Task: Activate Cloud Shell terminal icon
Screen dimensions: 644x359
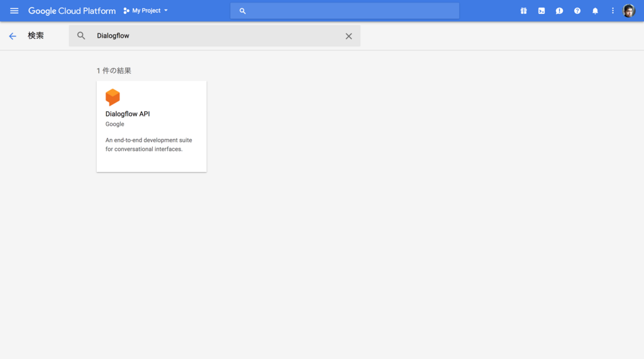Action: (541, 11)
